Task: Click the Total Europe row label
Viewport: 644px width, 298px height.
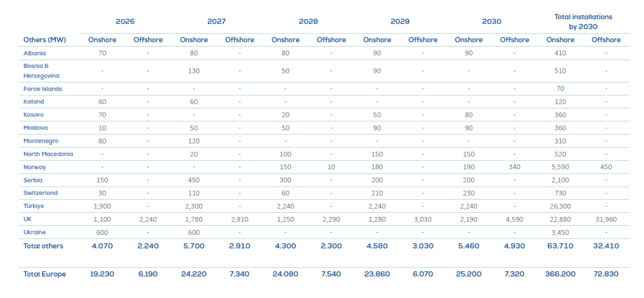Action: click(x=45, y=274)
